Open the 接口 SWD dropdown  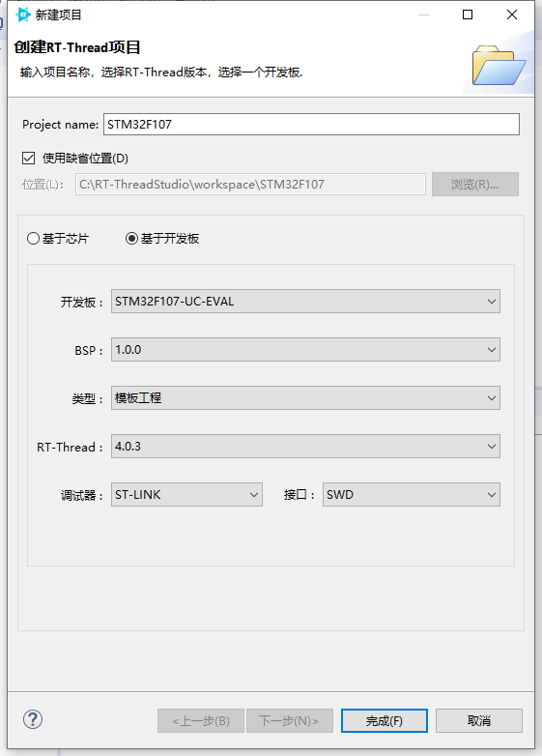click(412, 494)
